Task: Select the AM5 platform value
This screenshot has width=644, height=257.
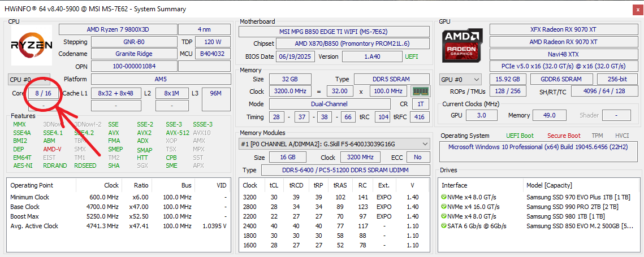Action: pyautogui.click(x=161, y=79)
